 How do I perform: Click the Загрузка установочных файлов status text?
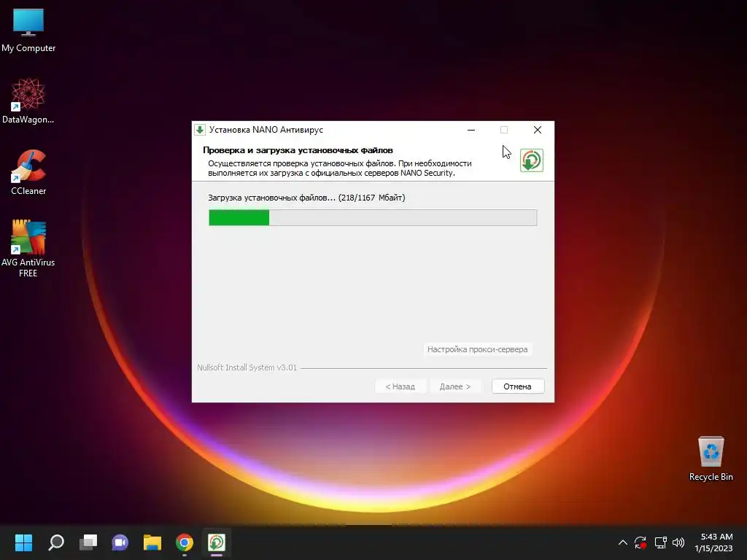pos(306,198)
